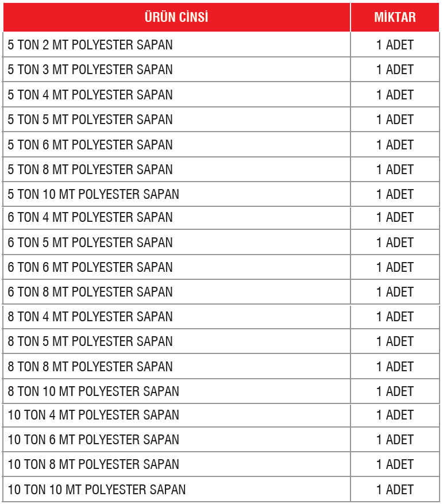Click the 10 TON 10 MT POLYESTER SAPAN row

tap(97, 490)
